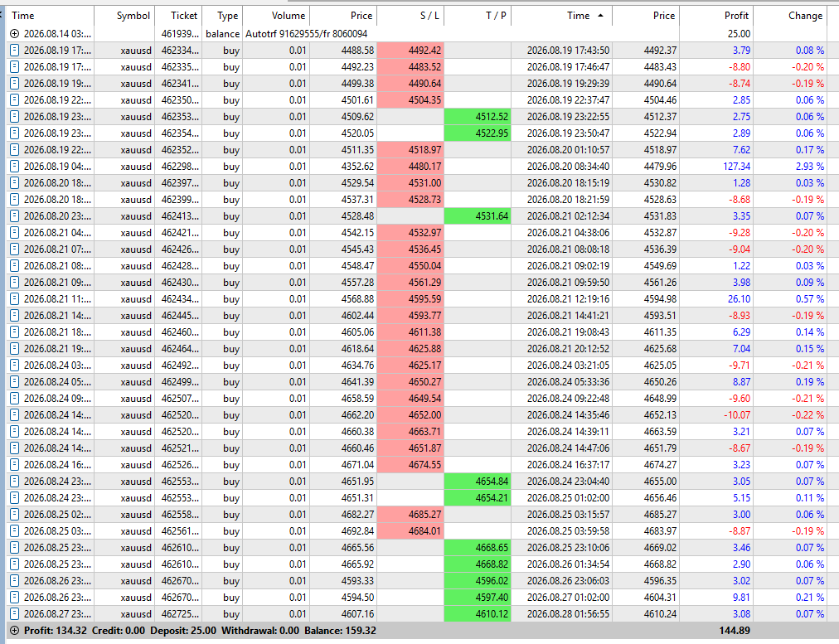Click the order icon of ticket 462350 row
Image resolution: width=839 pixels, height=644 pixels.
[x=14, y=100]
